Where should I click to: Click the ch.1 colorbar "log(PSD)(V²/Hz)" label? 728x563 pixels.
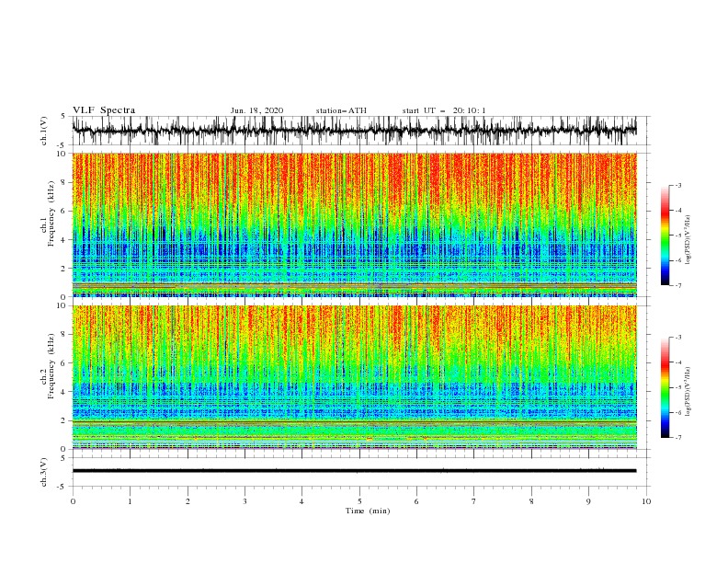click(x=688, y=240)
